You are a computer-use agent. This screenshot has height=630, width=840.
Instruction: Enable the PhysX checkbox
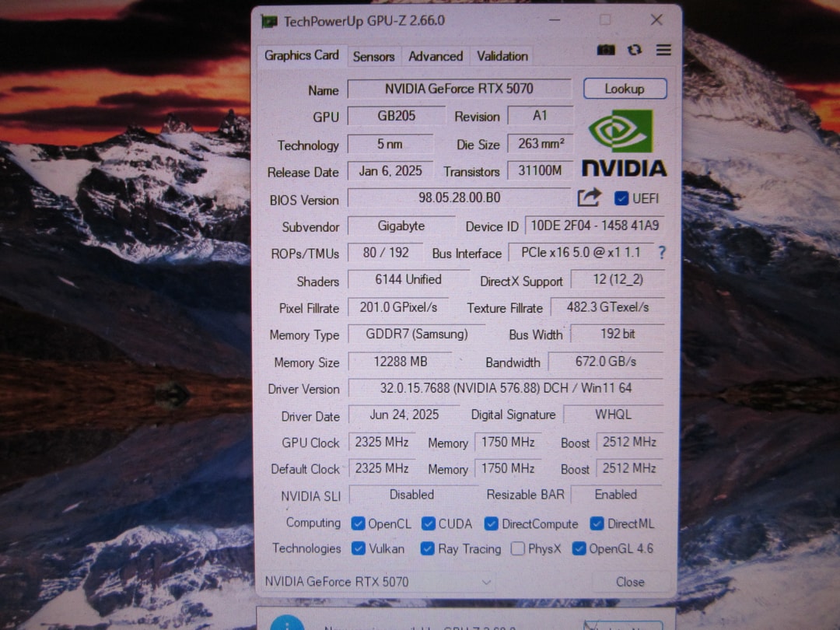(517, 548)
